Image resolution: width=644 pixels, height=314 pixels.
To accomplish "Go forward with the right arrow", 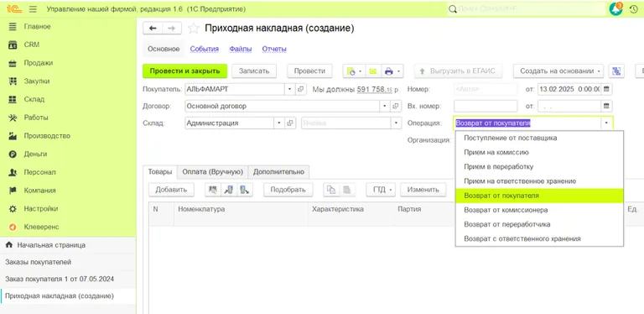I will tap(172, 28).
